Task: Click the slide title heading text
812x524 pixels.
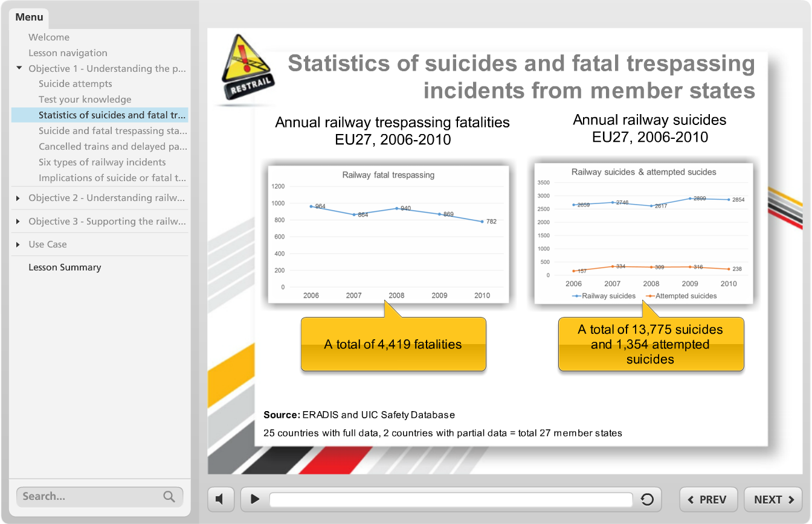Action: click(x=521, y=77)
